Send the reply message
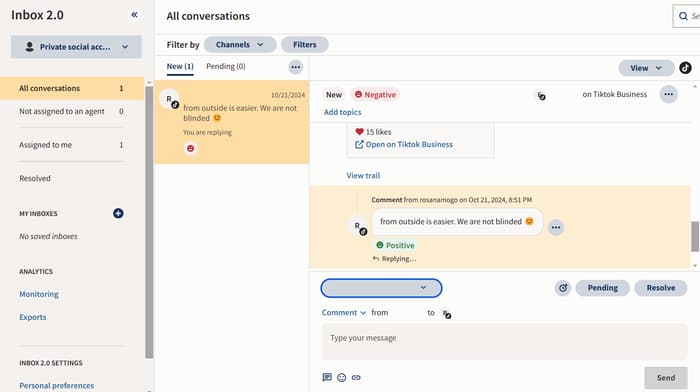700x392 pixels. click(x=666, y=378)
